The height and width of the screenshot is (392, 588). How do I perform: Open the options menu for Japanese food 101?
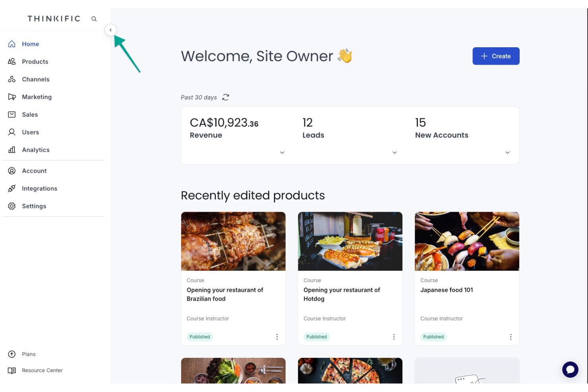click(x=511, y=336)
